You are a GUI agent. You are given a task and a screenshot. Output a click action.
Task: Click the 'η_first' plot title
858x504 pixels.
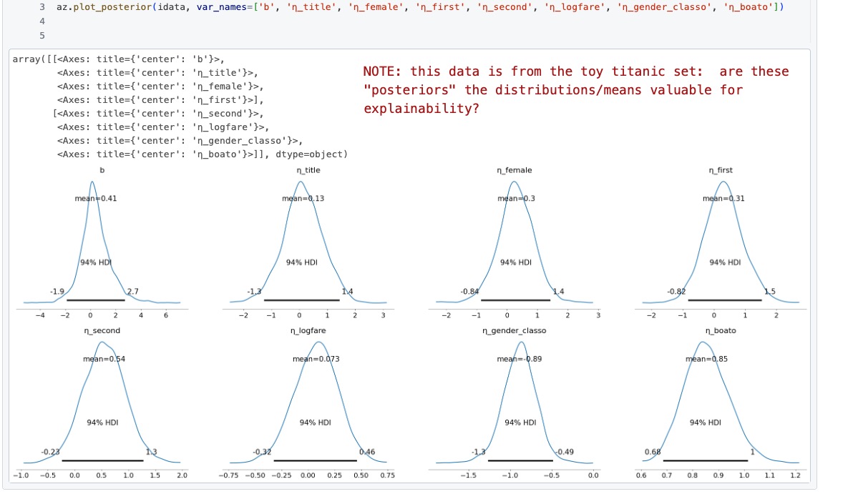721,171
